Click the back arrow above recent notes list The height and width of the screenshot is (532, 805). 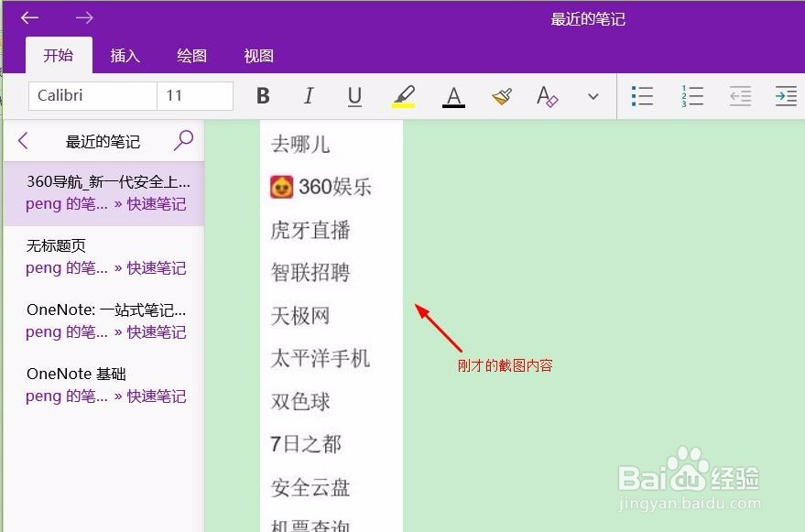coord(23,140)
